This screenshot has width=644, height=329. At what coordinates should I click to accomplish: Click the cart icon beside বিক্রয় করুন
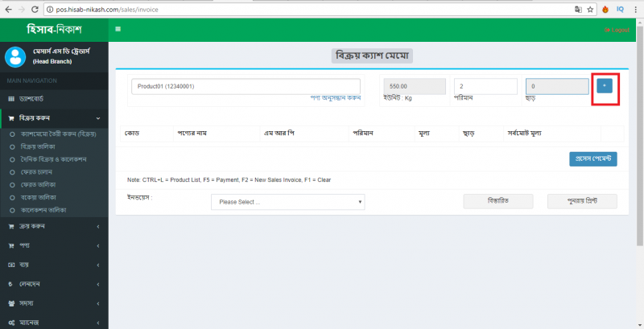[x=11, y=118]
